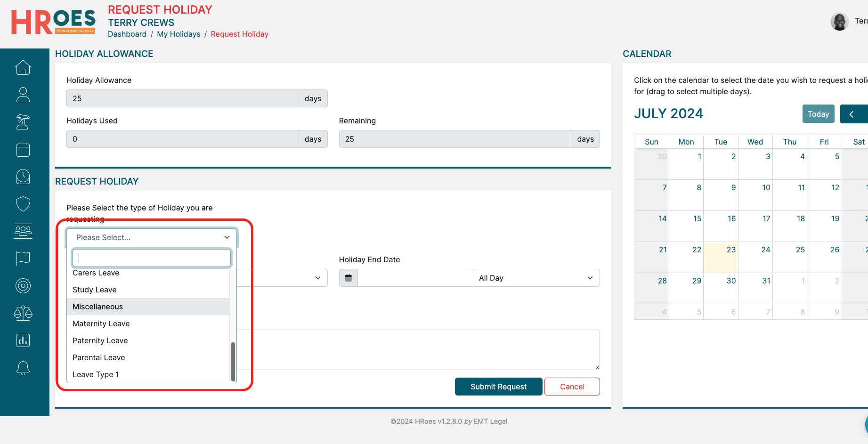The image size is (868, 444).
Task: Click the end date calendar icon
Action: pyautogui.click(x=349, y=278)
